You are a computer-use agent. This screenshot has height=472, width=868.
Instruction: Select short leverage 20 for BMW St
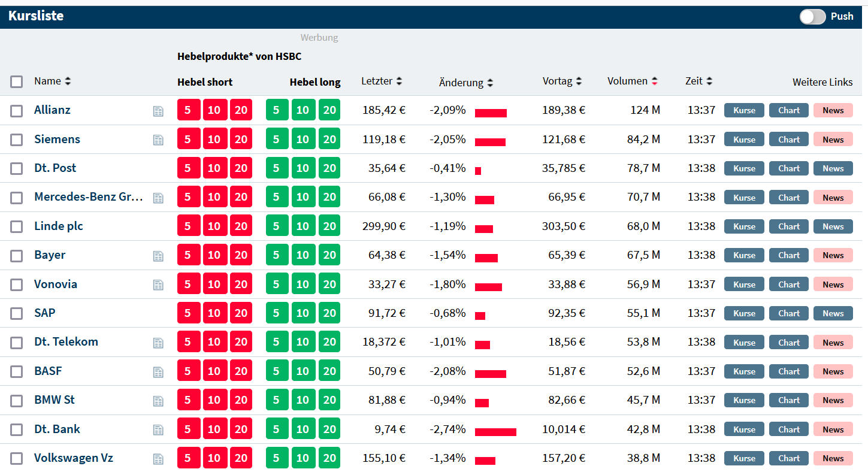click(x=241, y=400)
